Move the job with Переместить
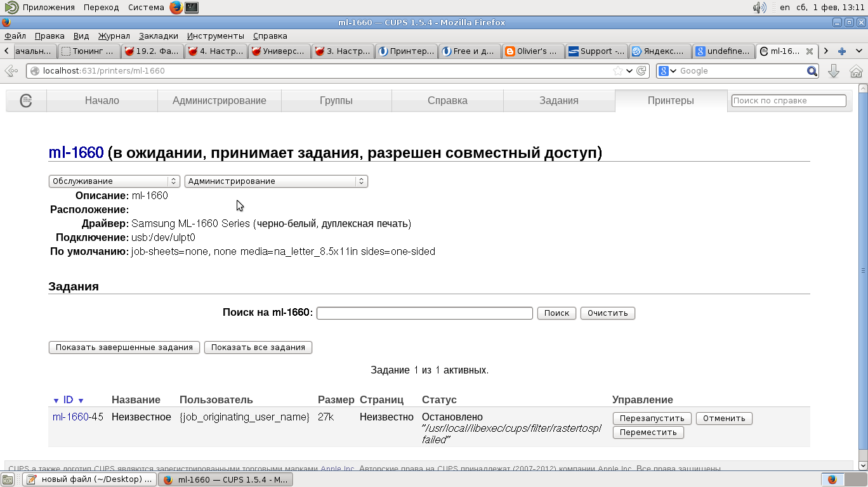868x487 pixels. [x=648, y=432]
